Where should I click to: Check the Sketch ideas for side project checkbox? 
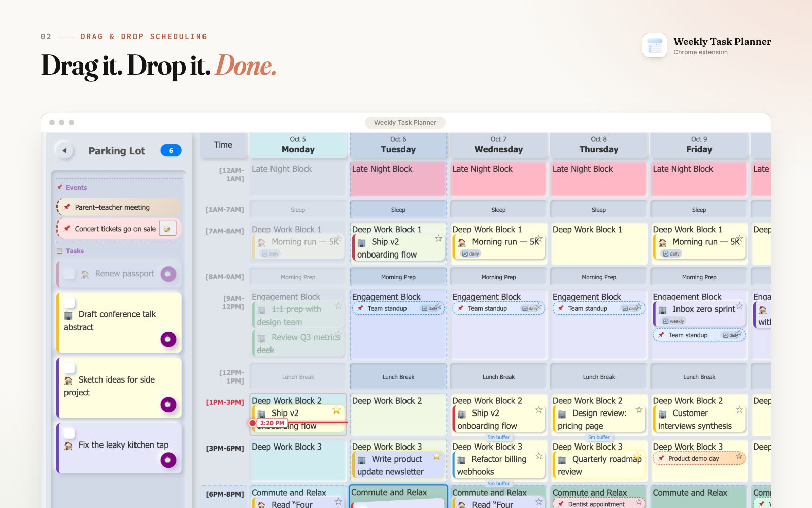(x=69, y=368)
